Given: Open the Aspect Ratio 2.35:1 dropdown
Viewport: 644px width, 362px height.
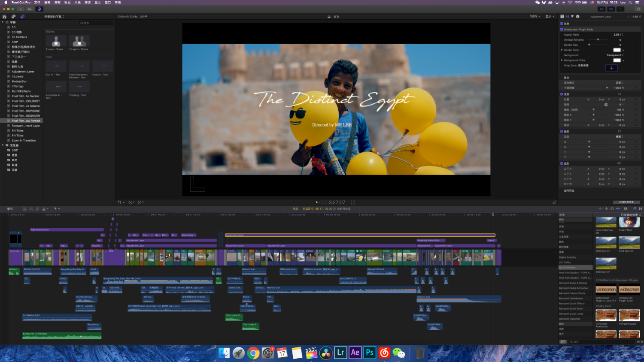Looking at the screenshot, I should click(618, 35).
